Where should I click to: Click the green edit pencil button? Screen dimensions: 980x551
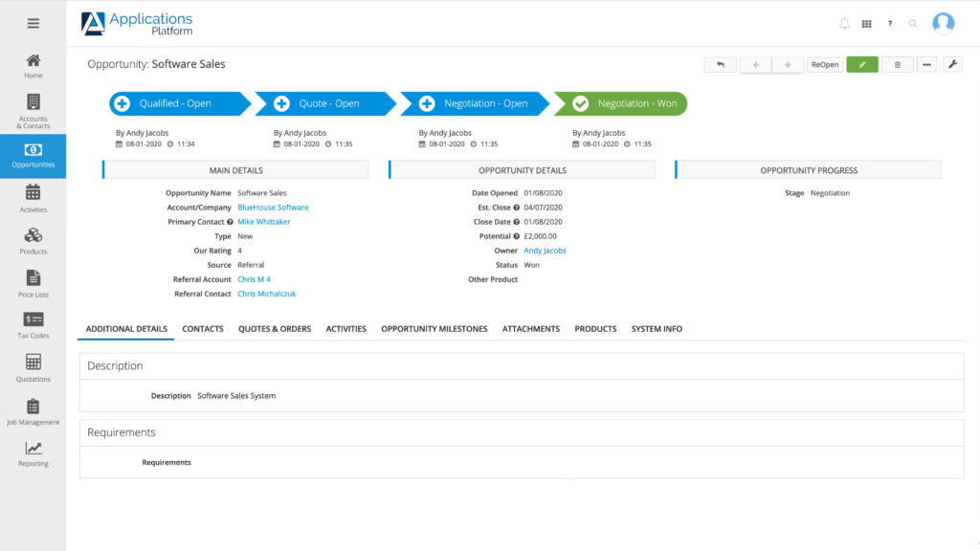coord(861,65)
